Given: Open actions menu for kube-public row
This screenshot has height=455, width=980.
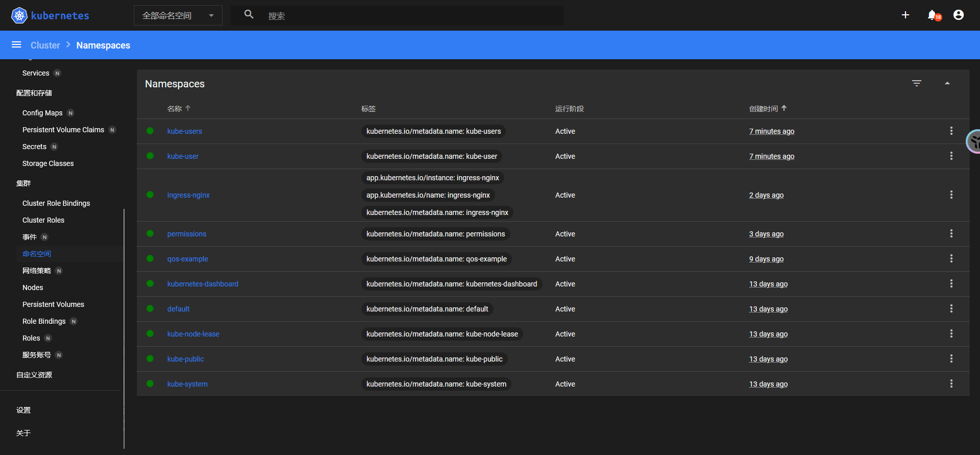Looking at the screenshot, I should pyautogui.click(x=951, y=359).
